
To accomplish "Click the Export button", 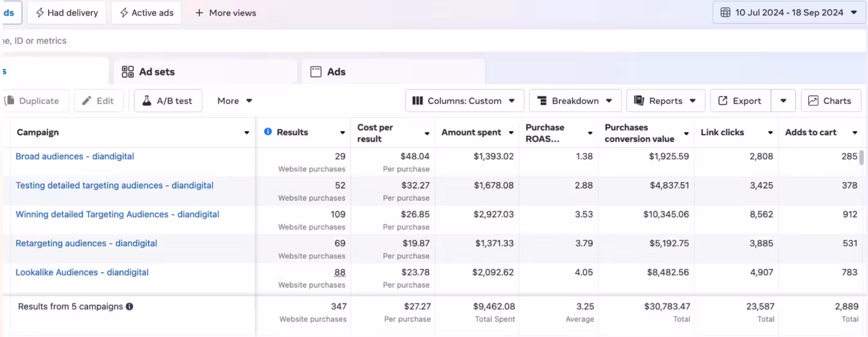I will tap(740, 100).
